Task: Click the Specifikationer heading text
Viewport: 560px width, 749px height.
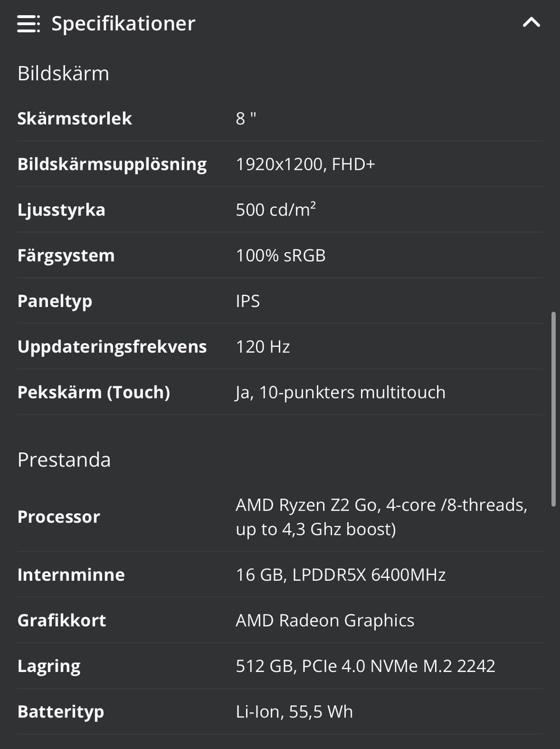Action: pos(123,24)
